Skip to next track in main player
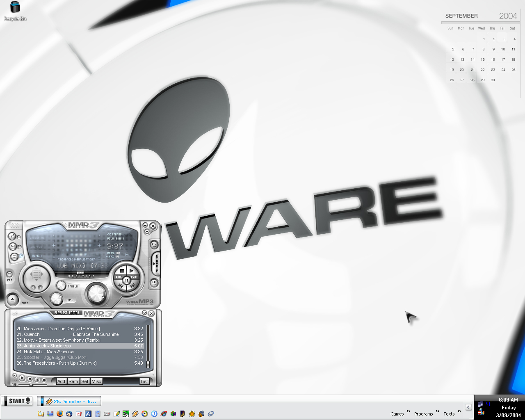Screen dimensions: 525x420 [133, 286]
